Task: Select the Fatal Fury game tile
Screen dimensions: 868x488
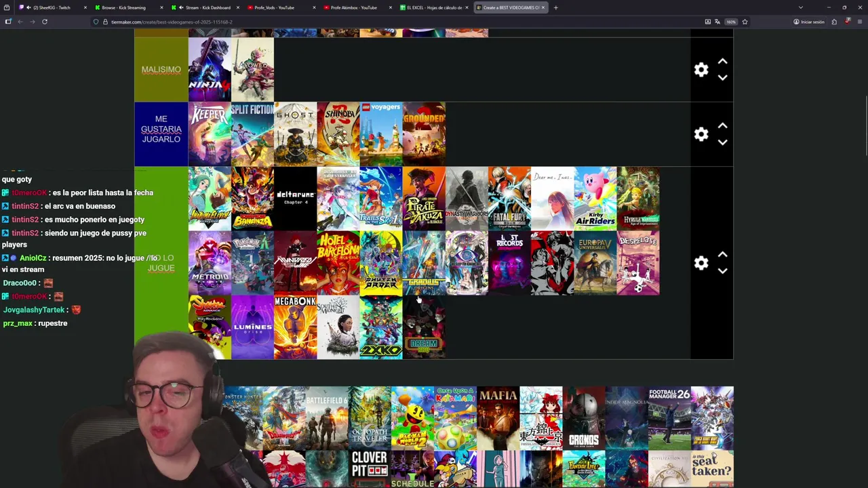Action: 509,199
